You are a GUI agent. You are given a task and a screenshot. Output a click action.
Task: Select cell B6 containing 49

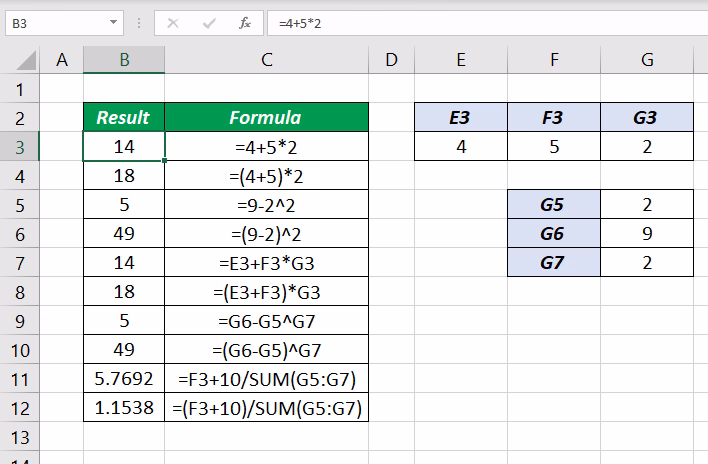(x=124, y=233)
